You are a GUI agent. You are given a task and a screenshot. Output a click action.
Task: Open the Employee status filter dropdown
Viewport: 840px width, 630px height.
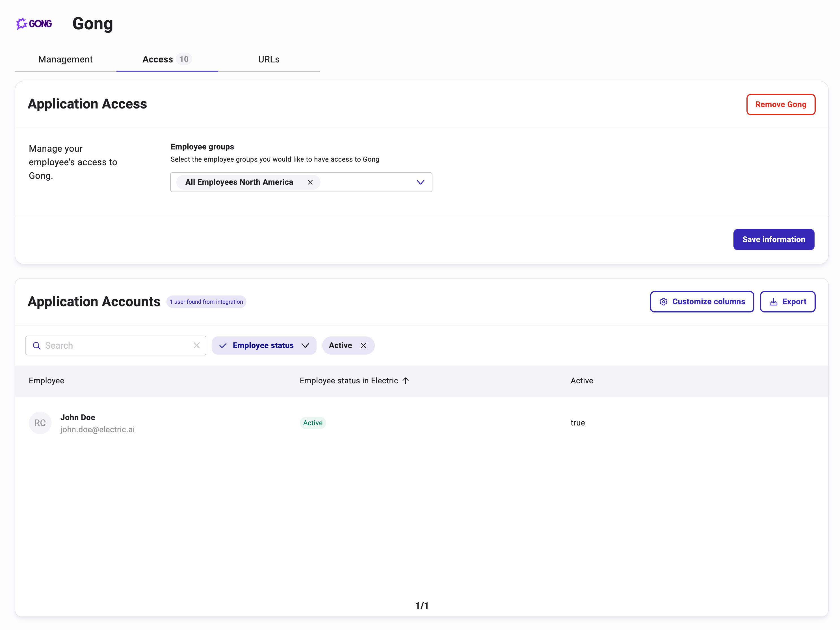[305, 345]
